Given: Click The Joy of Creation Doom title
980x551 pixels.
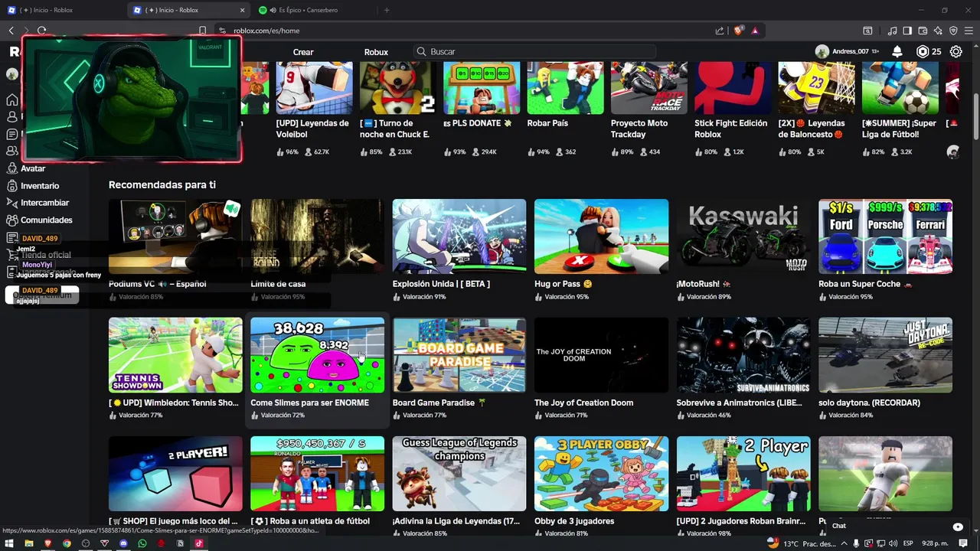Looking at the screenshot, I should coord(583,403).
